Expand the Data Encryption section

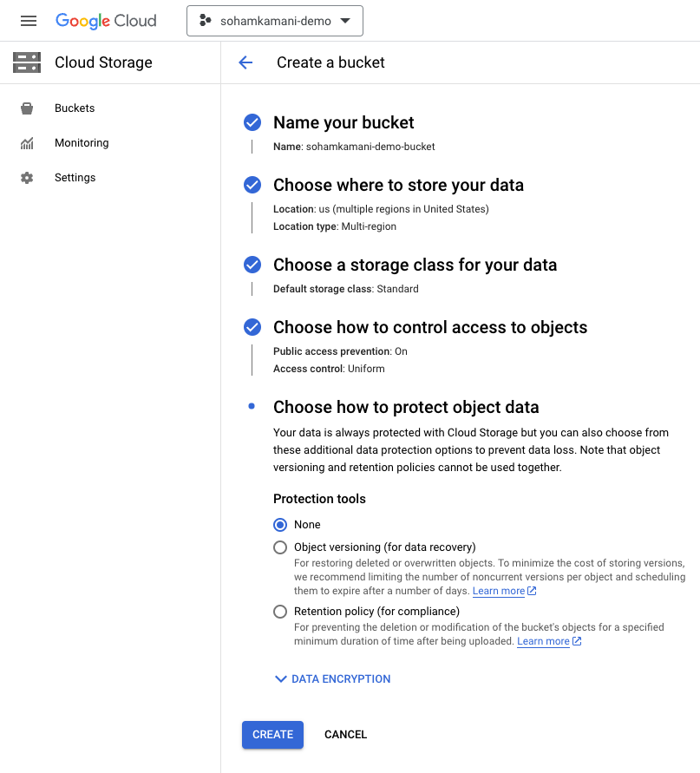[332, 679]
